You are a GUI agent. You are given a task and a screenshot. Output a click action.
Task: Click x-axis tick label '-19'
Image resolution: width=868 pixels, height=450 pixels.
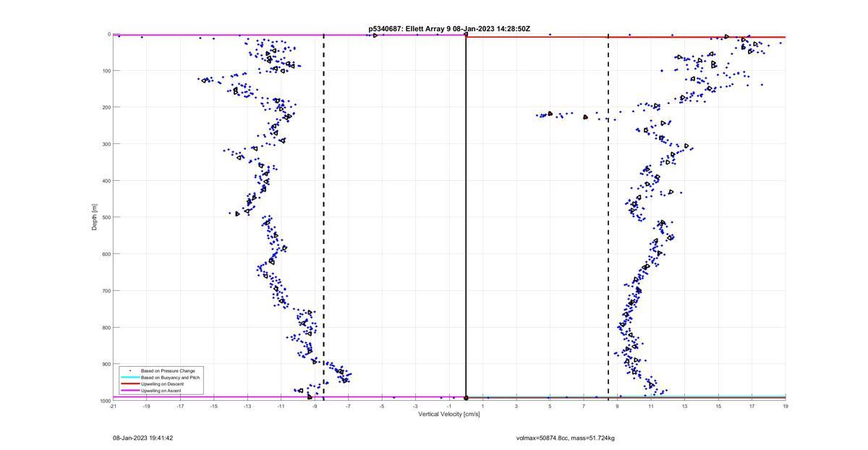[x=146, y=406]
